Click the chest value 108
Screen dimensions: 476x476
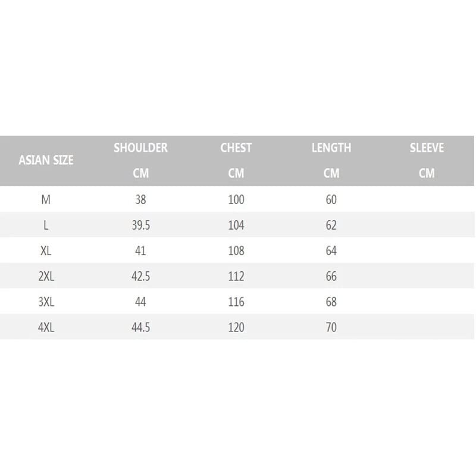coord(236,251)
